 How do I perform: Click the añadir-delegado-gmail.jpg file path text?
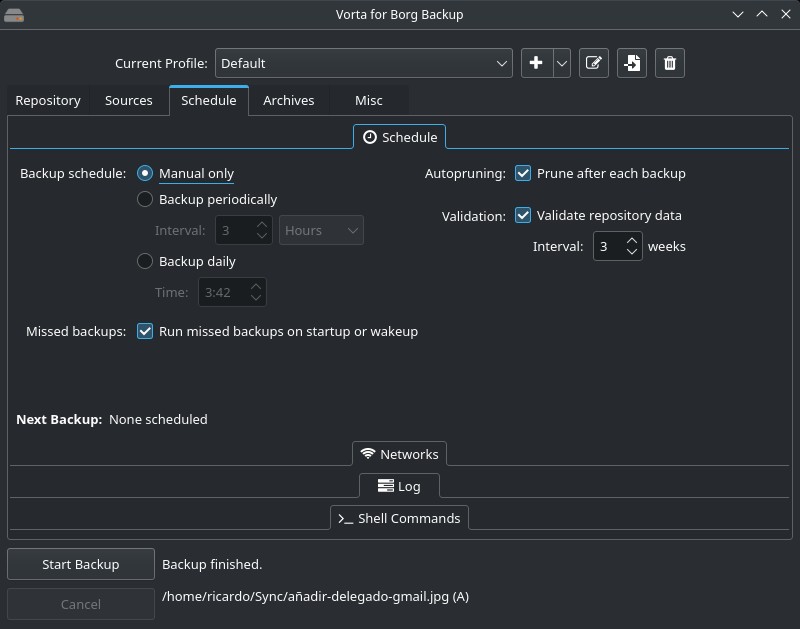pos(315,596)
